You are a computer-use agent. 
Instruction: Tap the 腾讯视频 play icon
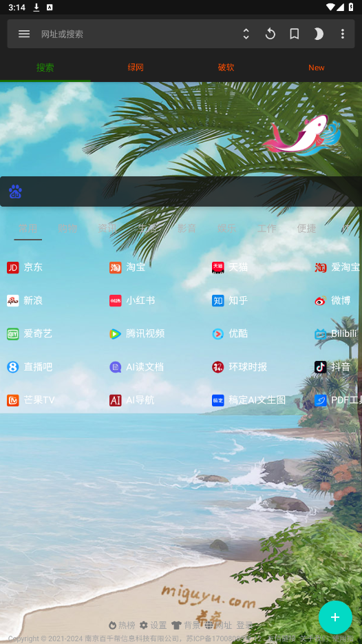point(116,334)
